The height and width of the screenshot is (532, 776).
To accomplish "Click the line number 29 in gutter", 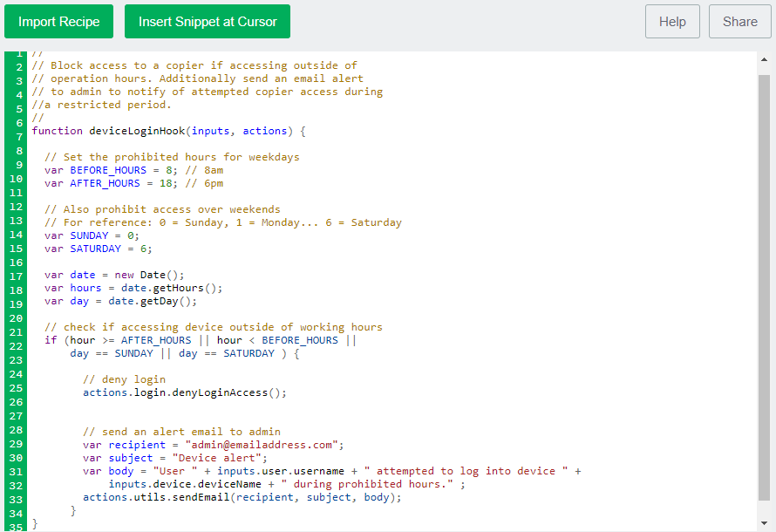I will 16,444.
